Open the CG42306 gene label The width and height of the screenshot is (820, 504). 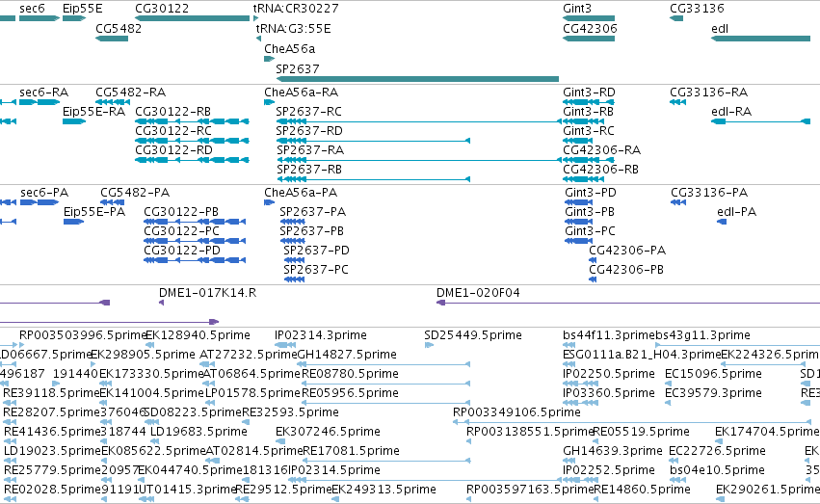pyautogui.click(x=590, y=29)
